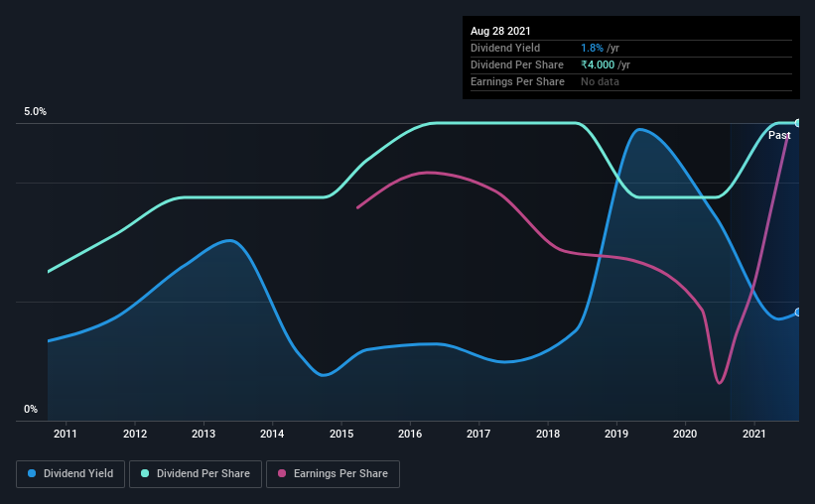Click the blue Dividend Yield legend dot

(x=32, y=473)
